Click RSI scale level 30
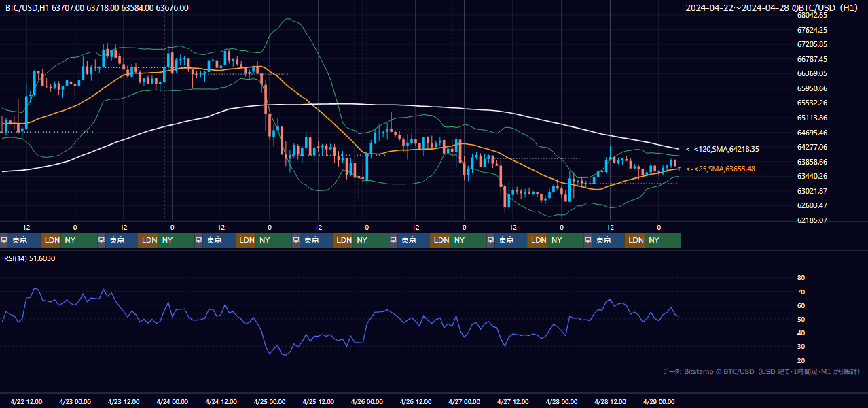Image resolution: width=868 pixels, height=408 pixels. [x=801, y=347]
